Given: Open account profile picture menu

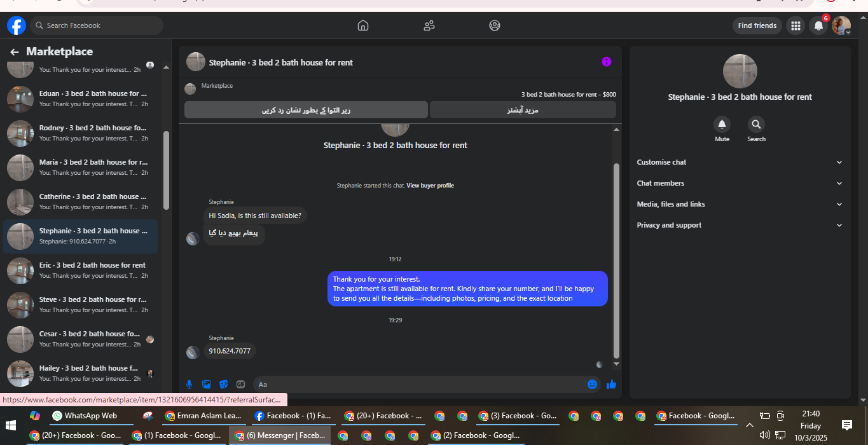Looking at the screenshot, I should (841, 25).
